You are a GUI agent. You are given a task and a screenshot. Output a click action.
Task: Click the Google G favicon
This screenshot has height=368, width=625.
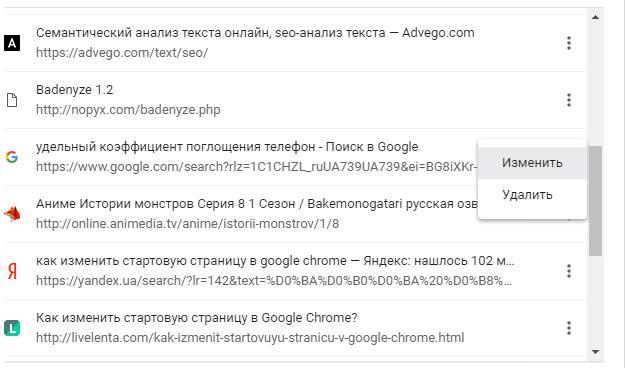pos(12,157)
